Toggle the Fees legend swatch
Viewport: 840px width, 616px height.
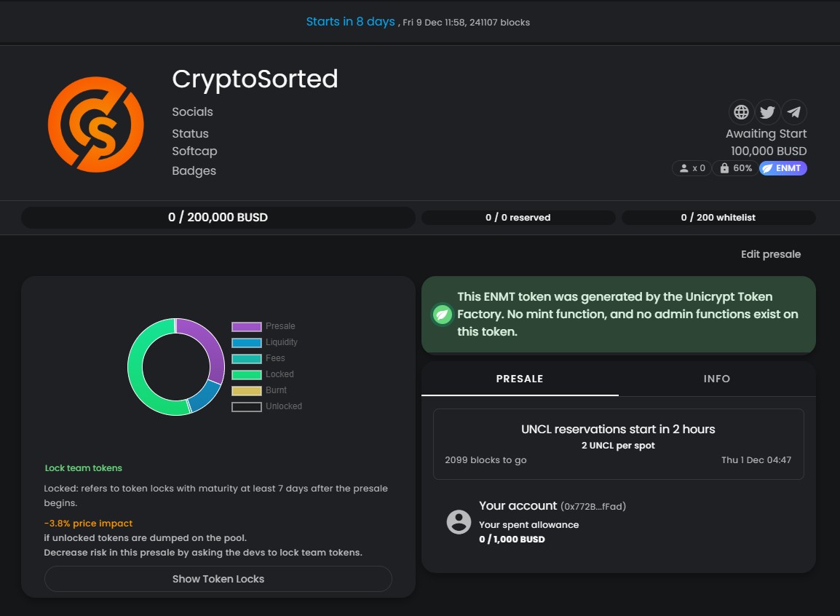(247, 358)
